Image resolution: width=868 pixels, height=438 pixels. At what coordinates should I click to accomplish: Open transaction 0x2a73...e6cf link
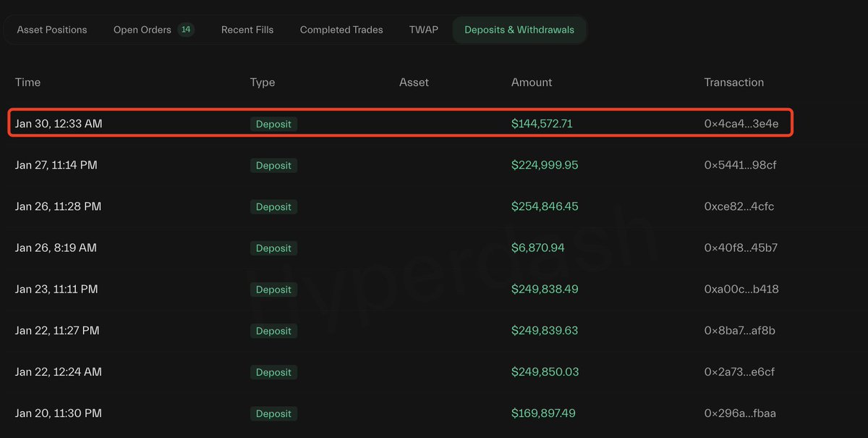[x=739, y=371]
